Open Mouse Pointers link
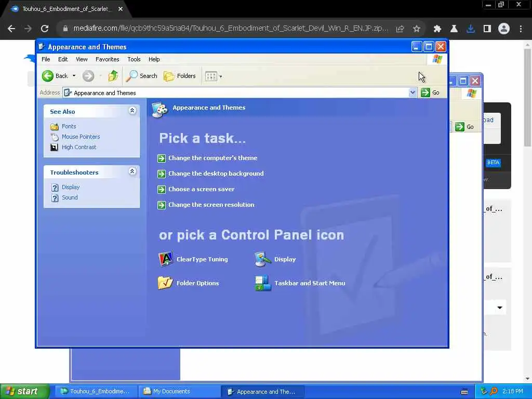Image resolution: width=532 pixels, height=399 pixels. click(81, 137)
